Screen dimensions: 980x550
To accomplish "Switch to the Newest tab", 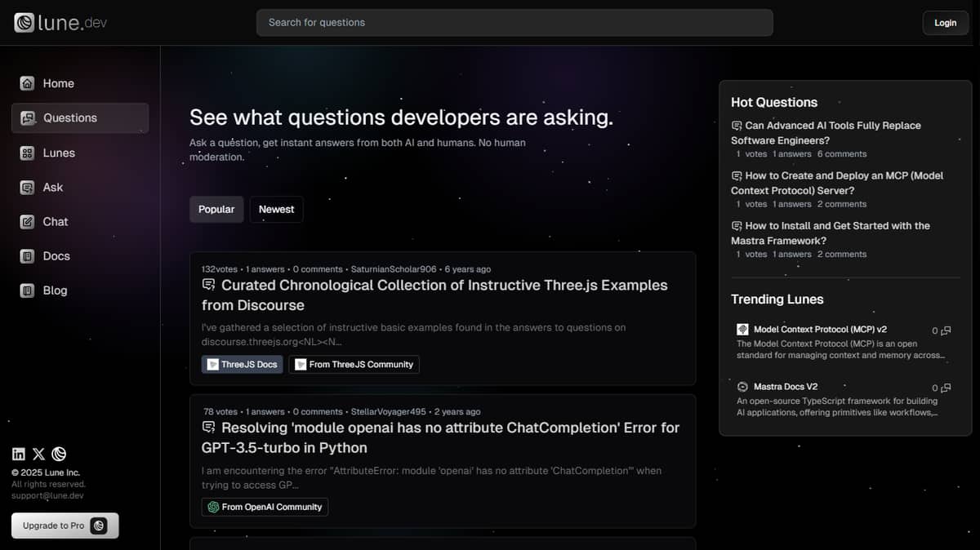I will click(x=277, y=209).
